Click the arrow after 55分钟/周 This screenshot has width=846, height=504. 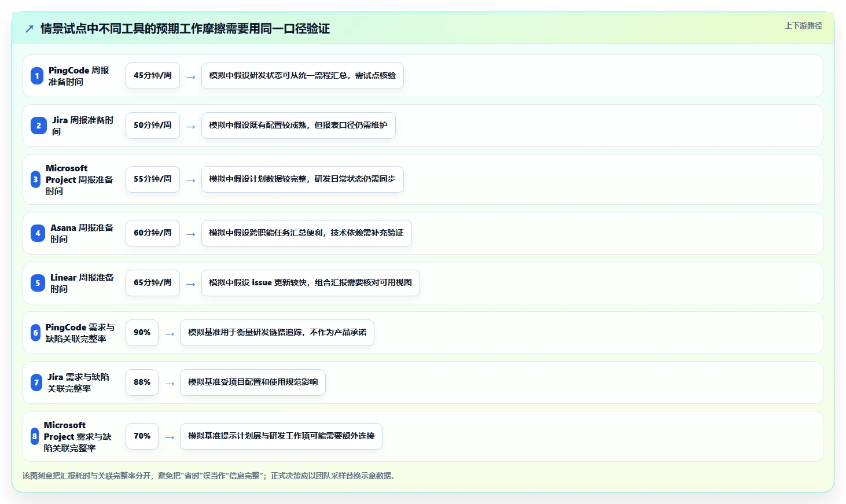point(191,181)
